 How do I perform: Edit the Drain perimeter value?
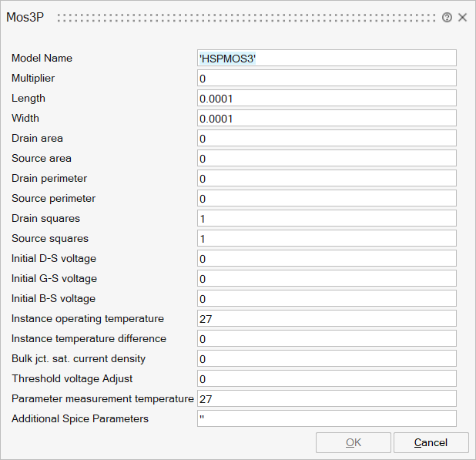point(327,178)
